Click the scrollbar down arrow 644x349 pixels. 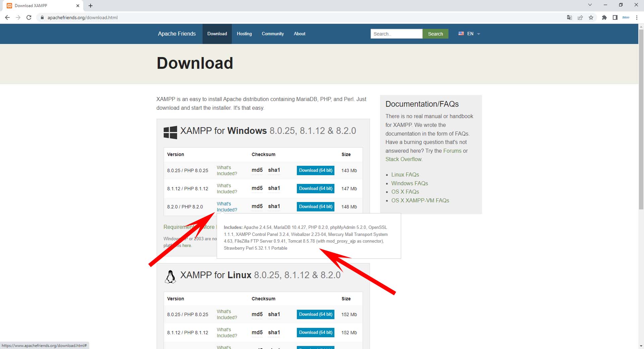641,346
